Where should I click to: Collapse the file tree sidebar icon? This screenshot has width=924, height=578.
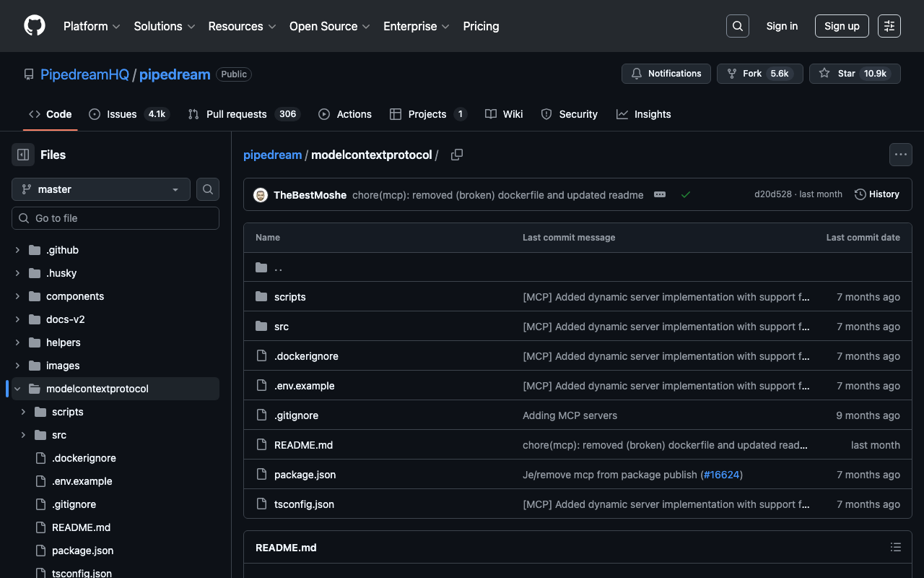(23, 155)
